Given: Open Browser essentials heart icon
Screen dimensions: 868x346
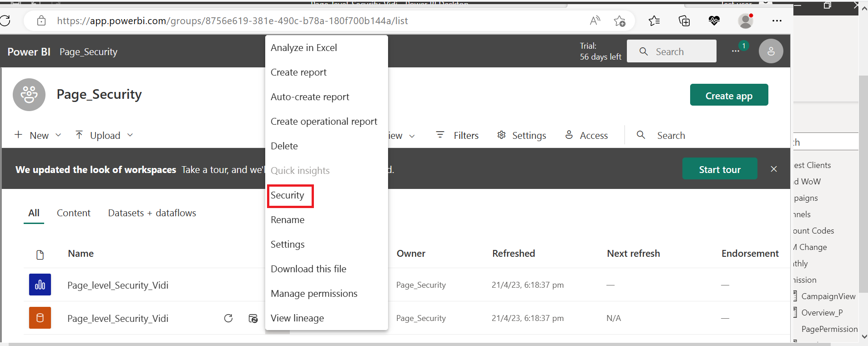Looking at the screenshot, I should point(714,20).
